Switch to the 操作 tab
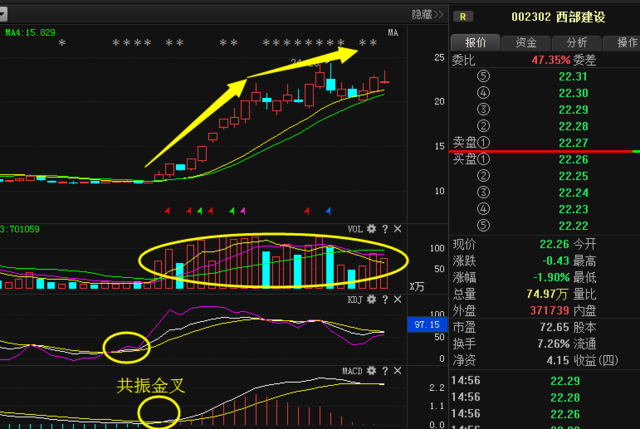 pyautogui.click(x=623, y=43)
